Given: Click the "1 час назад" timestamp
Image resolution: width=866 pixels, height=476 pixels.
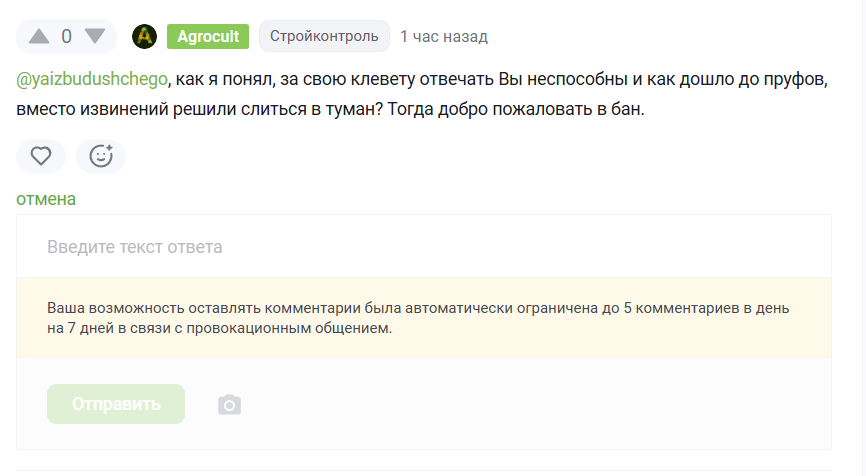Looking at the screenshot, I should pos(444,37).
